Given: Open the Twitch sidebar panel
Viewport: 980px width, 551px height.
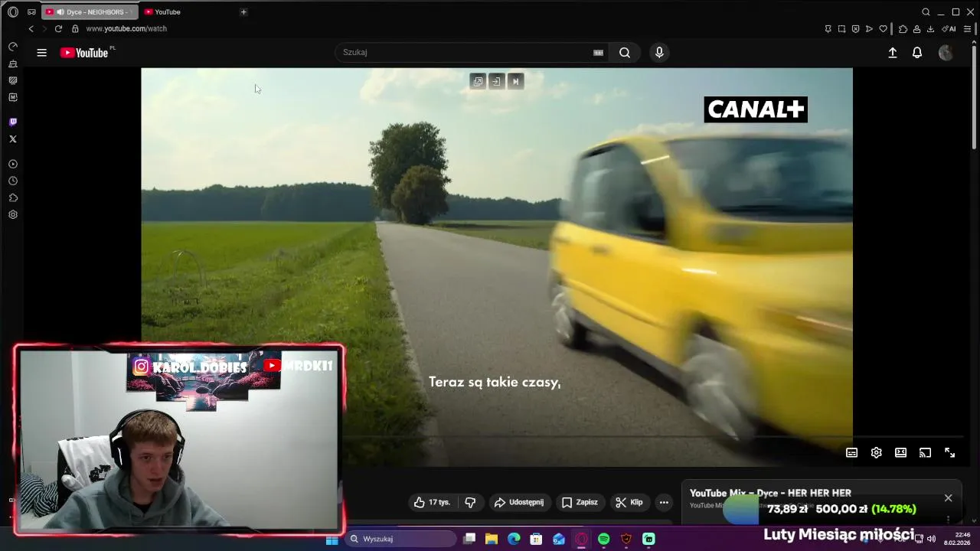Looking at the screenshot, I should pos(13,122).
